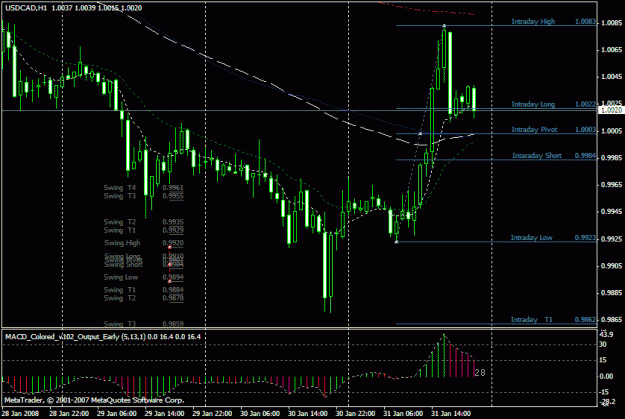Click the 1.0005 price axis label
Viewport: 625px width, 419px height.
click(611, 131)
